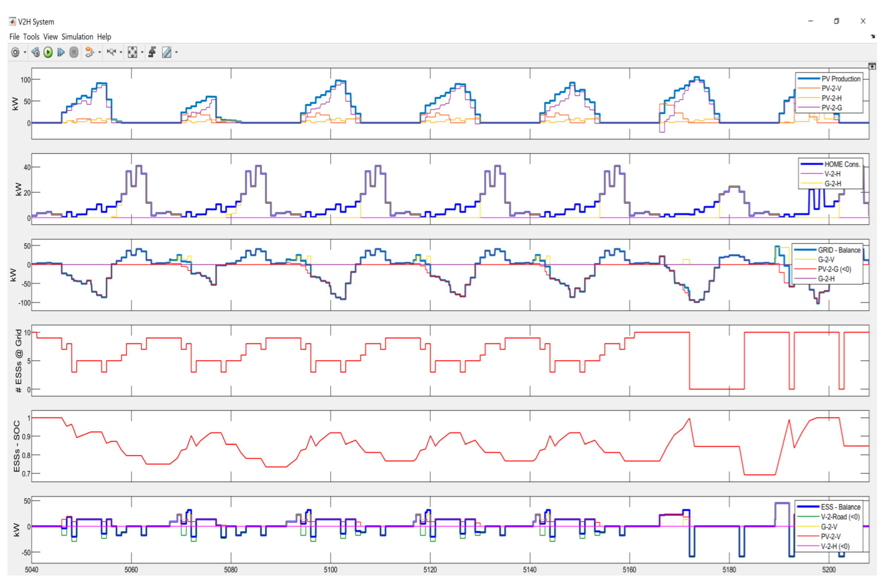The height and width of the screenshot is (588, 884).
Task: Enable the Cursor Measurements ruler tool
Action: [x=167, y=52]
